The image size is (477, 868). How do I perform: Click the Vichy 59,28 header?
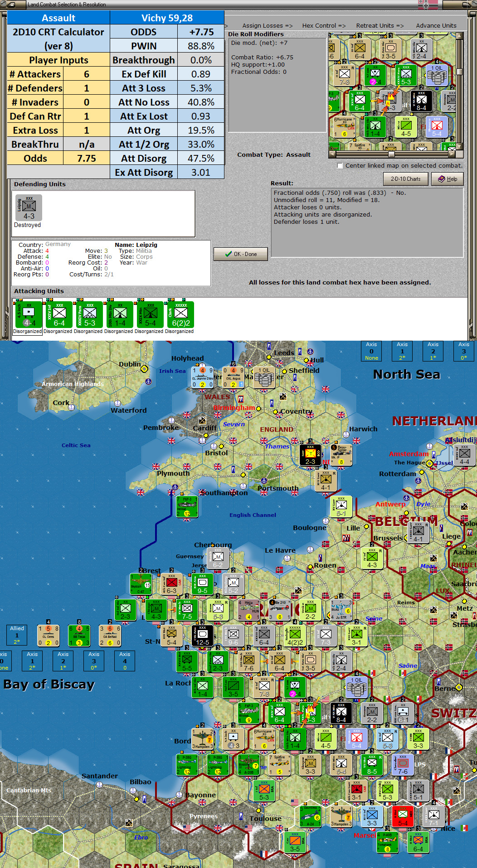click(x=167, y=18)
